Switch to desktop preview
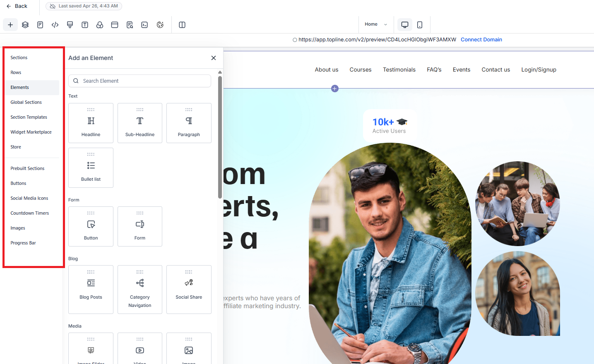 405,25
